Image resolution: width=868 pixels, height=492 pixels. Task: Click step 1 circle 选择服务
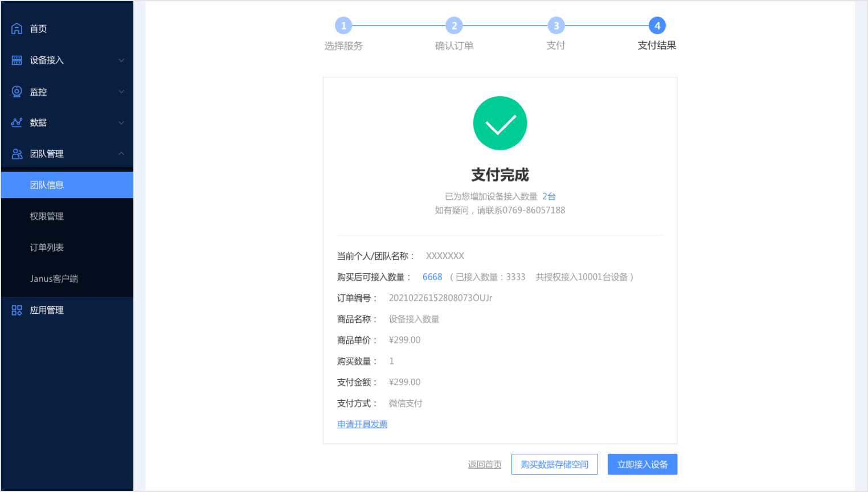[x=343, y=26]
